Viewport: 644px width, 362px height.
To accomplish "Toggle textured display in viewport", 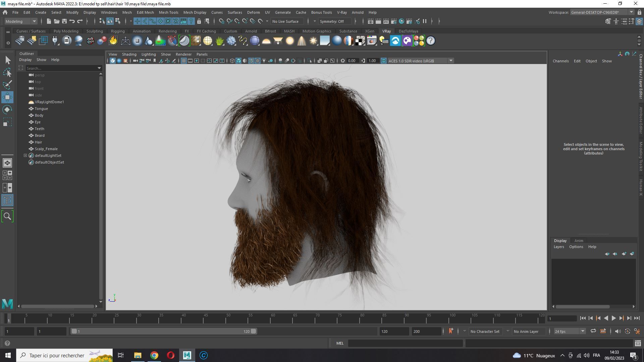I will [x=258, y=61].
